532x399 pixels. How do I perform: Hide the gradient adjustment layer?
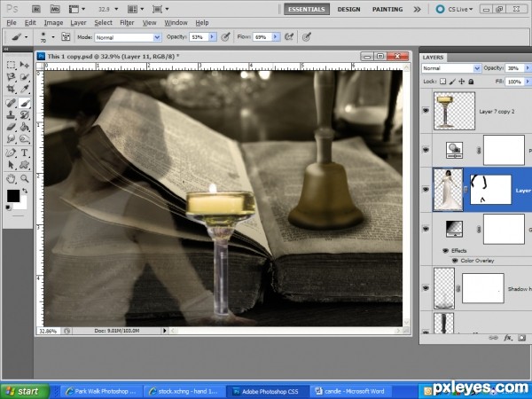[426, 229]
